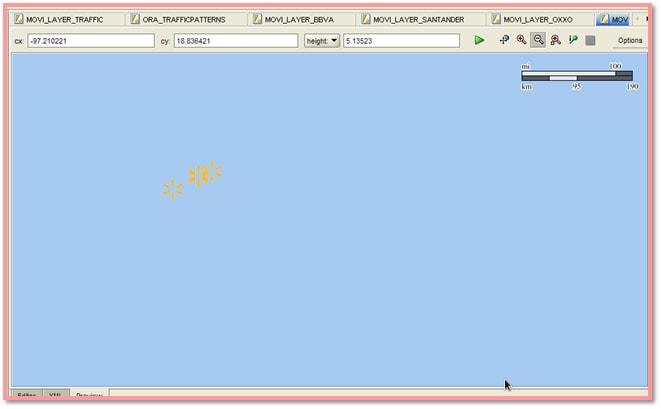Switch to the XML tab at the bottom

pos(56,395)
